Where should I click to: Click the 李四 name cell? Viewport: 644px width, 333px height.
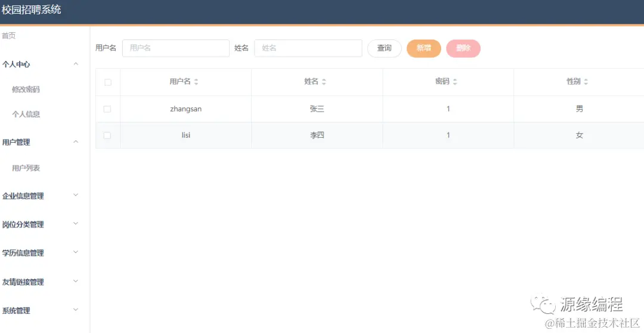[317, 135]
